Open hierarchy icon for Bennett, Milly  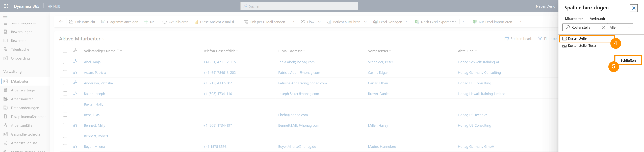(75, 125)
